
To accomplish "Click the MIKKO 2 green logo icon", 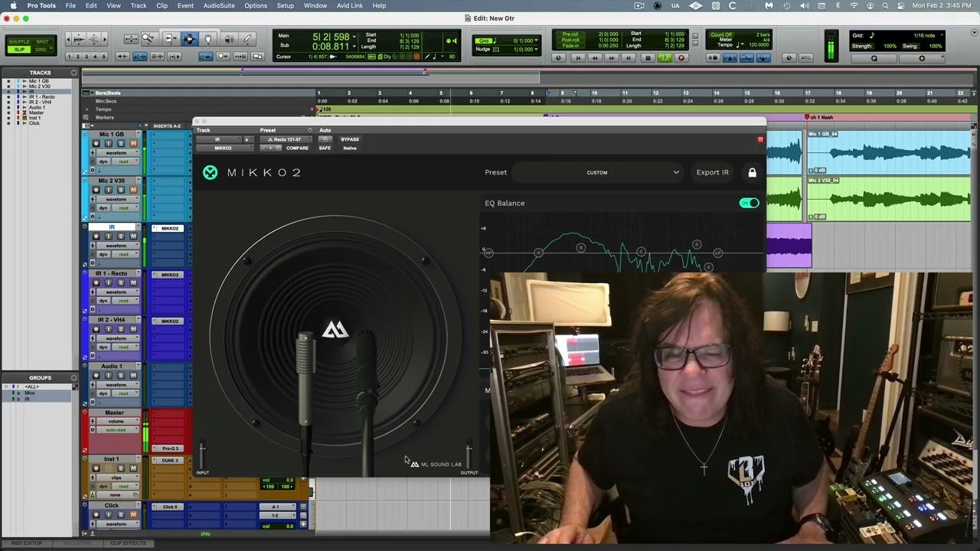I will (210, 173).
